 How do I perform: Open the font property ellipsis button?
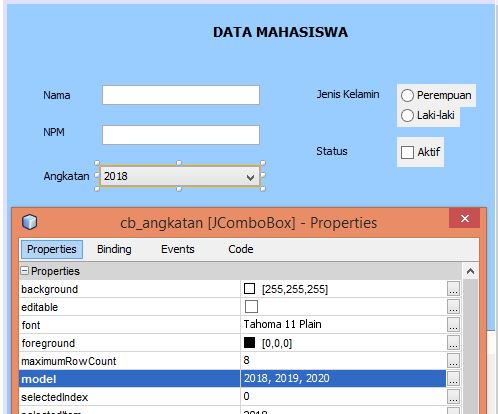pyautogui.click(x=453, y=325)
